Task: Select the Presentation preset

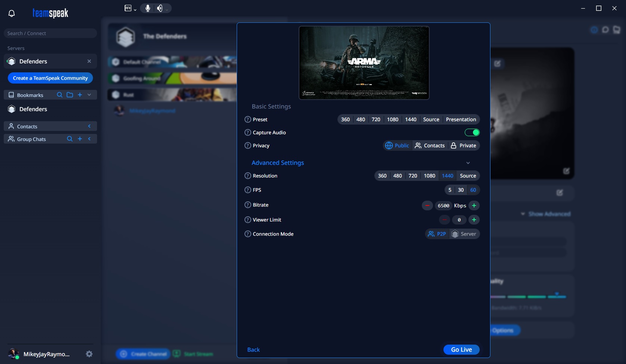Action: (461, 119)
